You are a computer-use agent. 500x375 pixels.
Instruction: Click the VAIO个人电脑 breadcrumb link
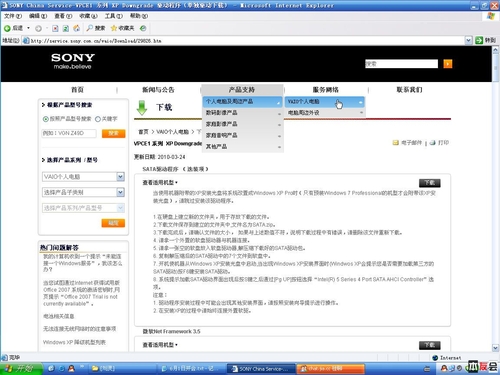(173, 132)
